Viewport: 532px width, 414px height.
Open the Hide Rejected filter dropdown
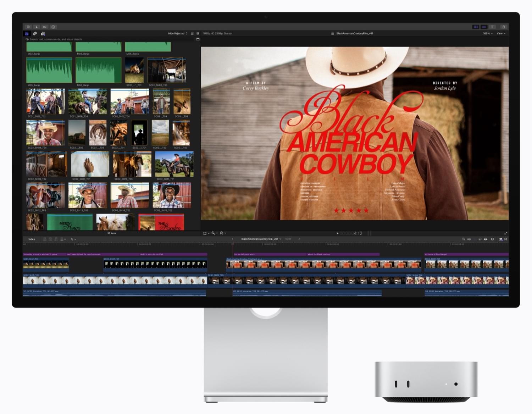click(178, 33)
